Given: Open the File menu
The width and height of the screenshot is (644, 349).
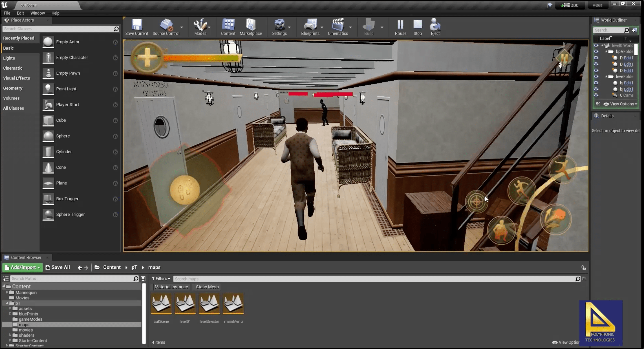Looking at the screenshot, I should tap(7, 13).
